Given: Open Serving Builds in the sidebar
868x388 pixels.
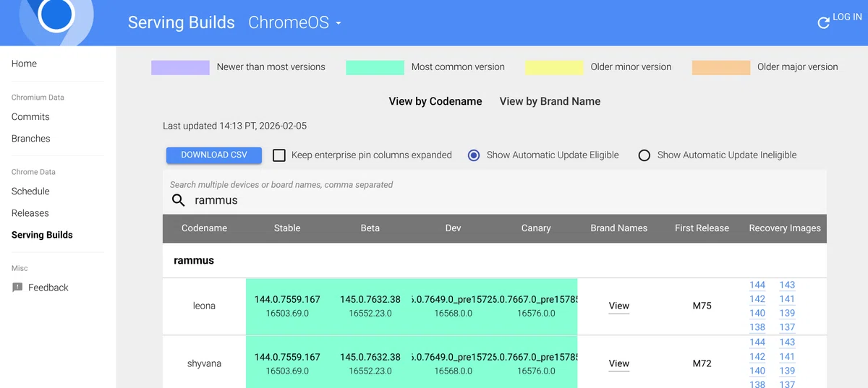Looking at the screenshot, I should (x=42, y=235).
